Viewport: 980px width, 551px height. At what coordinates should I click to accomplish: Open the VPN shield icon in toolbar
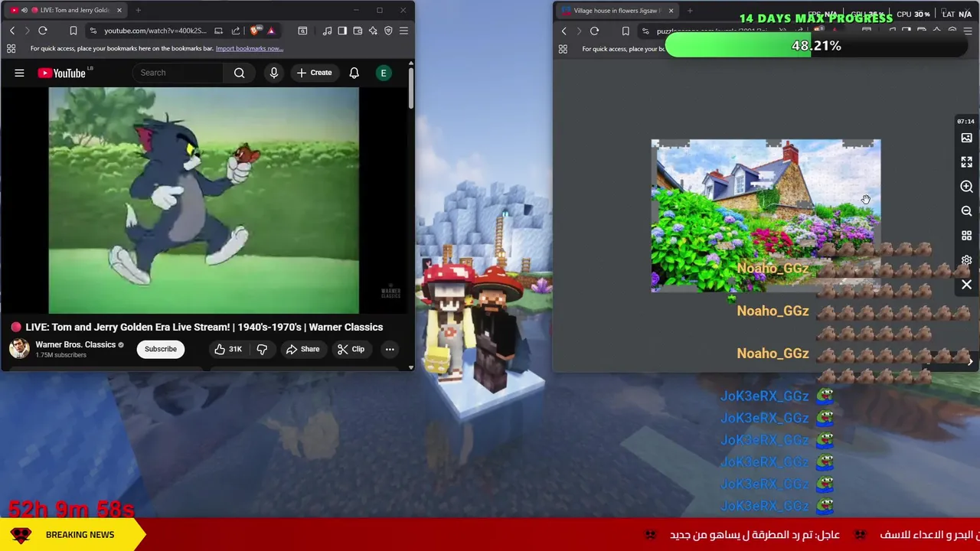[x=388, y=31]
